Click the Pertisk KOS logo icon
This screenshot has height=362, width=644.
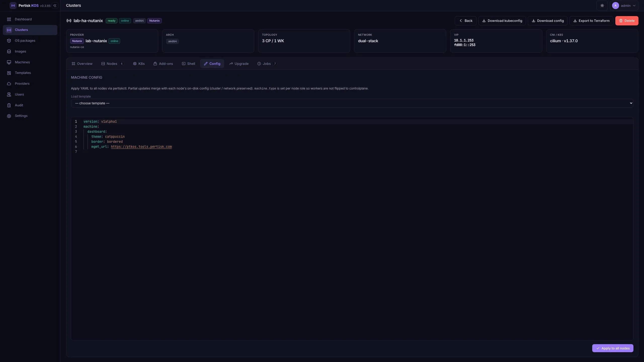tap(13, 6)
